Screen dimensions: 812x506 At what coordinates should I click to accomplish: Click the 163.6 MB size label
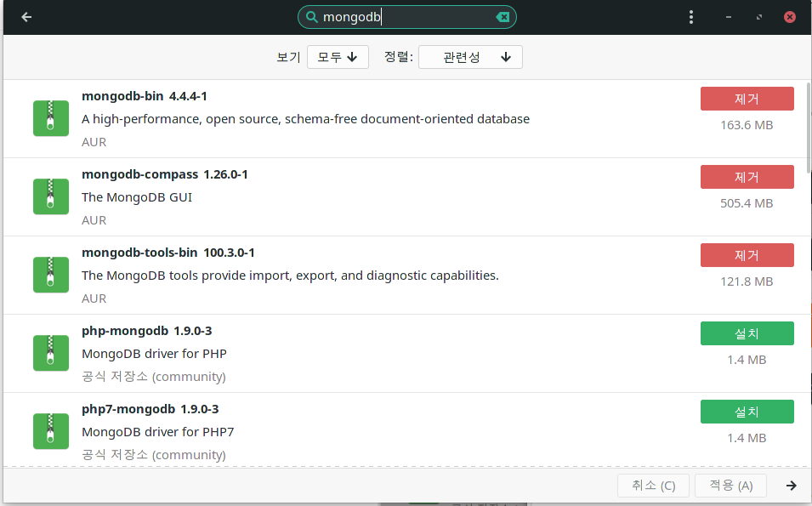point(747,125)
